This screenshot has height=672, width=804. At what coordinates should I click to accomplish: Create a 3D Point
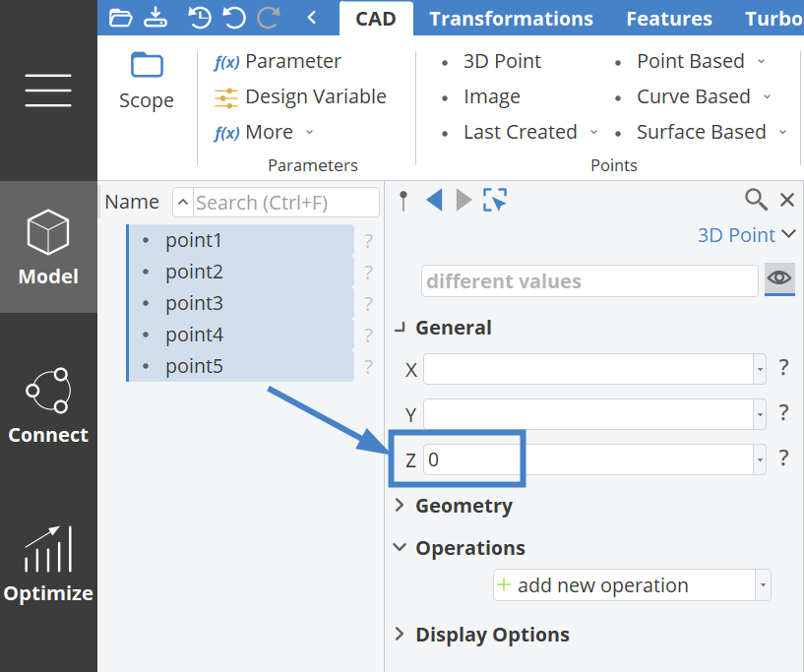(491, 62)
